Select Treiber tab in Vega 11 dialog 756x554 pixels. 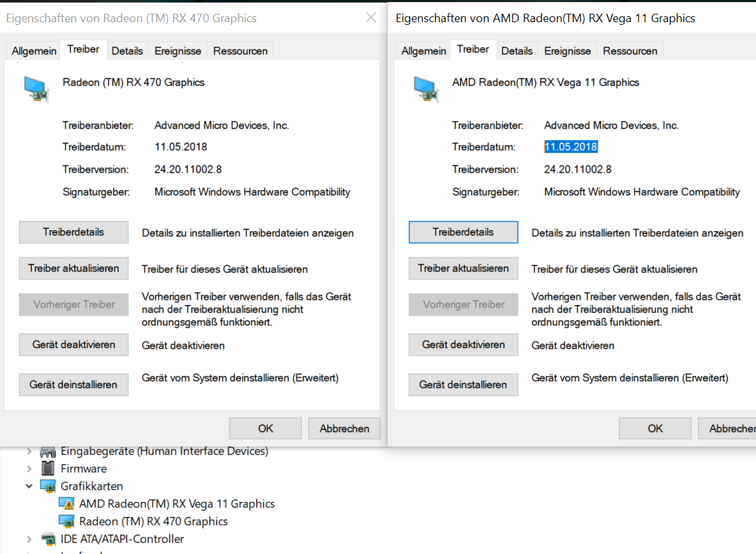click(x=472, y=49)
